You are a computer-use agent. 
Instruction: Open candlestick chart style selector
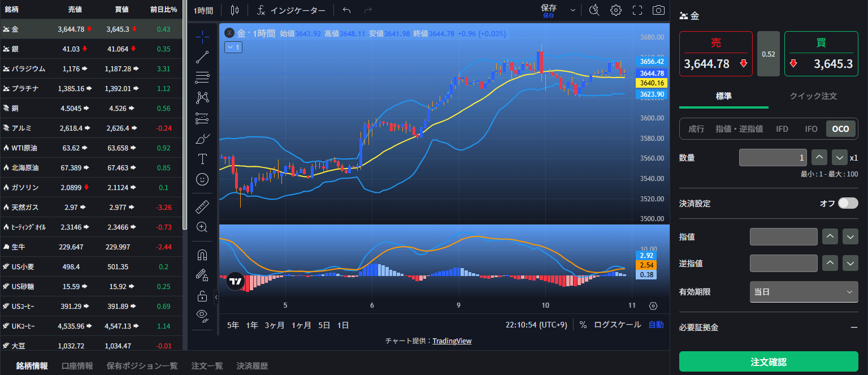(235, 10)
